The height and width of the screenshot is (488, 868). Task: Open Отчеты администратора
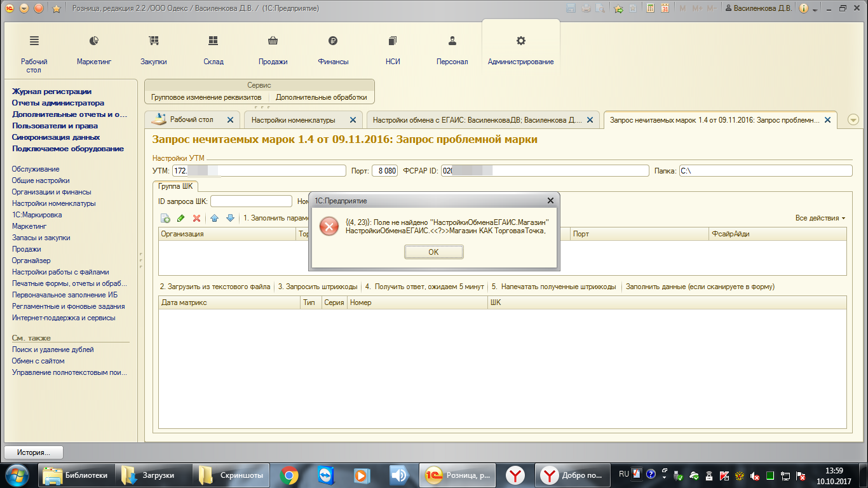click(58, 103)
